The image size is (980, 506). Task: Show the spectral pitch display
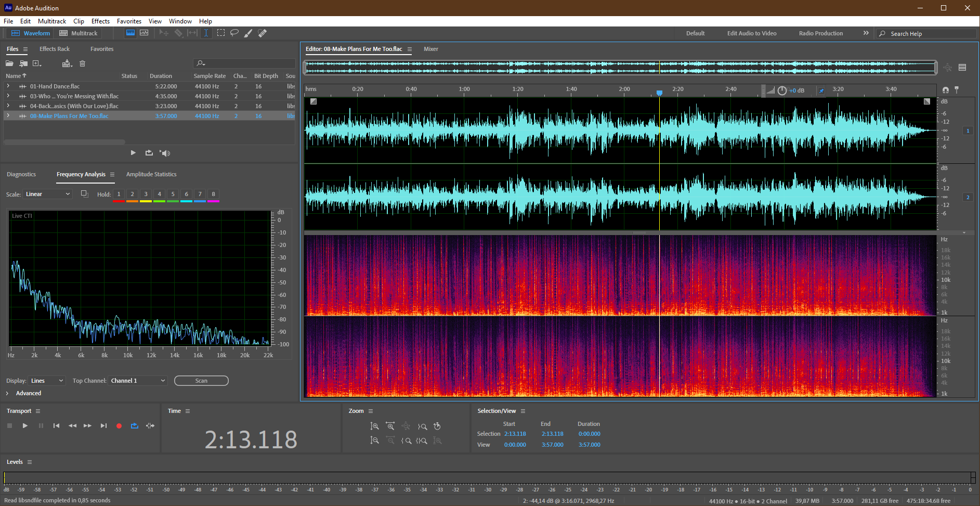click(144, 33)
